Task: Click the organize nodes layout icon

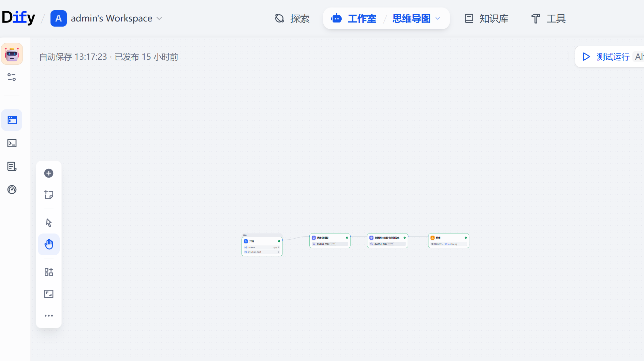Action: (x=49, y=272)
